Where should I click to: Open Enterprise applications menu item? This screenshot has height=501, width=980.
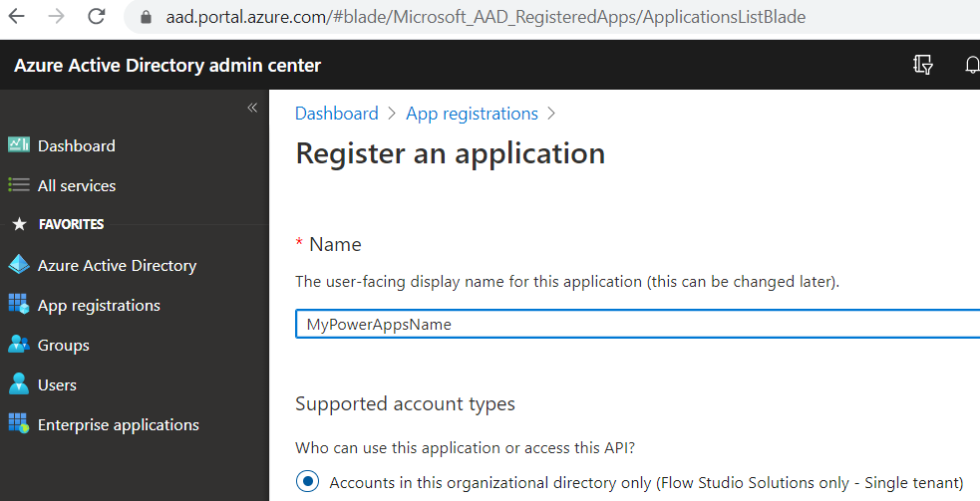118,424
